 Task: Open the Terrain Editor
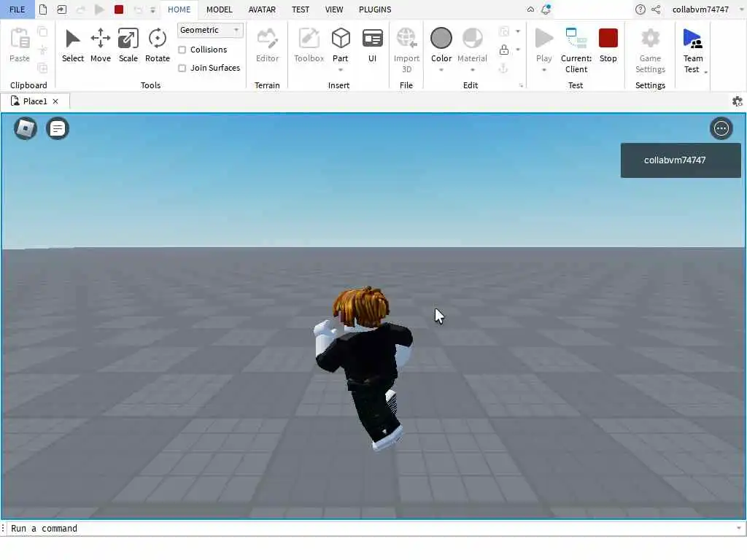pos(267,45)
